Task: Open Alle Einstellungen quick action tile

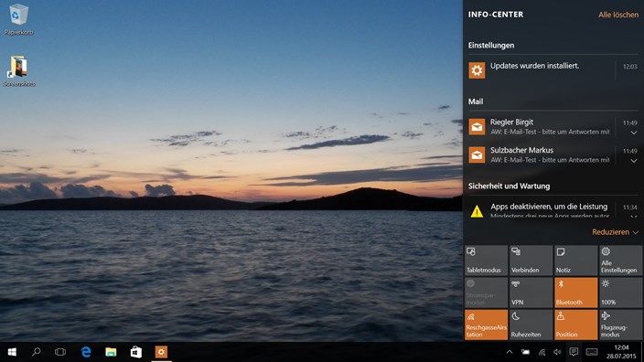Action: (x=620, y=261)
